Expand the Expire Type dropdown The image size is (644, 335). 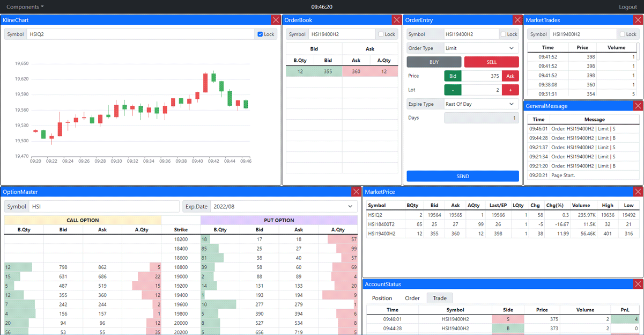[481, 104]
